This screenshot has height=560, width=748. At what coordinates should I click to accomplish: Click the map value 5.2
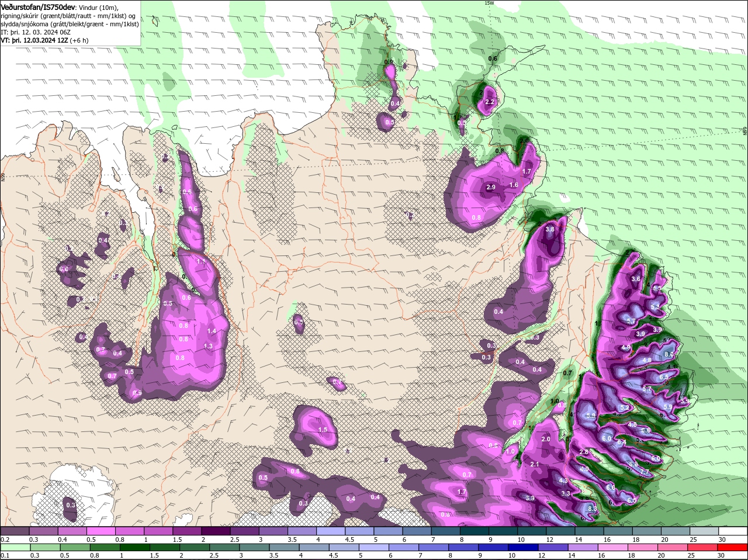[x=624, y=407]
